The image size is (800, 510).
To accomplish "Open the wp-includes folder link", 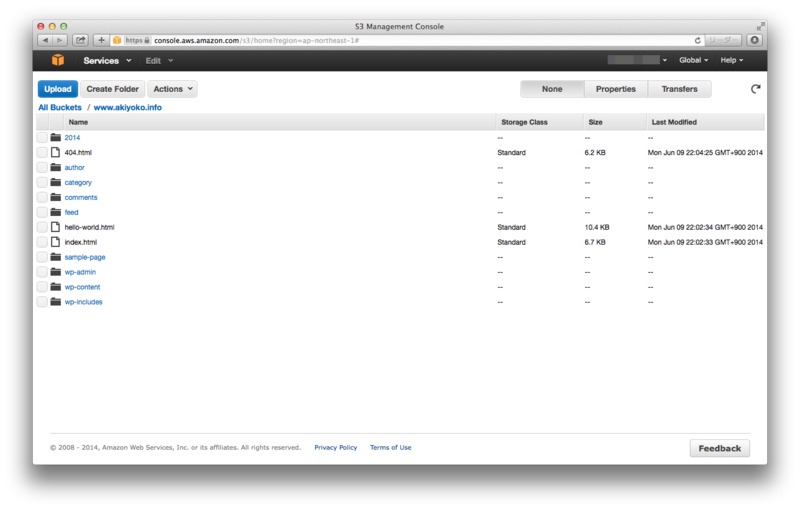I will (x=83, y=302).
